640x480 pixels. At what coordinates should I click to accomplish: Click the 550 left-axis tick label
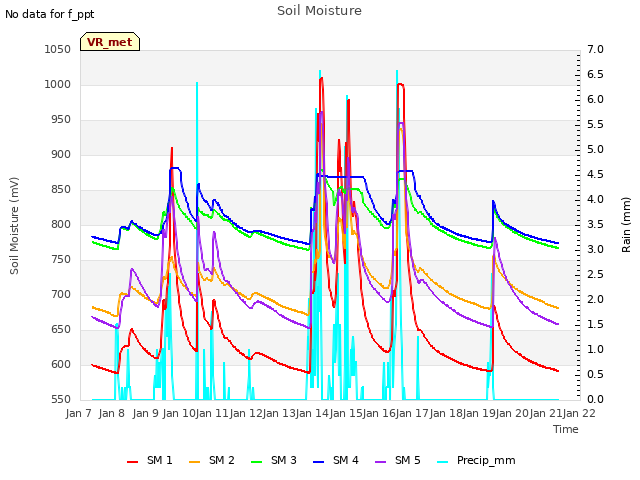[61, 399]
